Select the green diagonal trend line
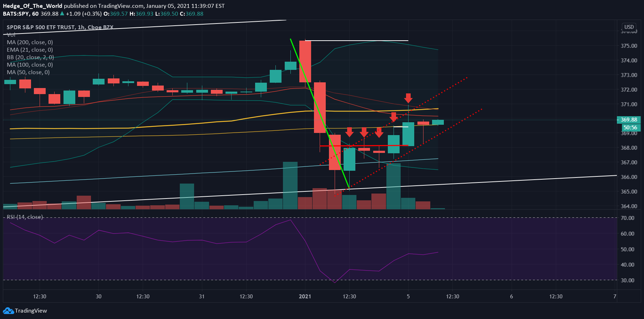The image size is (644, 319). 320,113
